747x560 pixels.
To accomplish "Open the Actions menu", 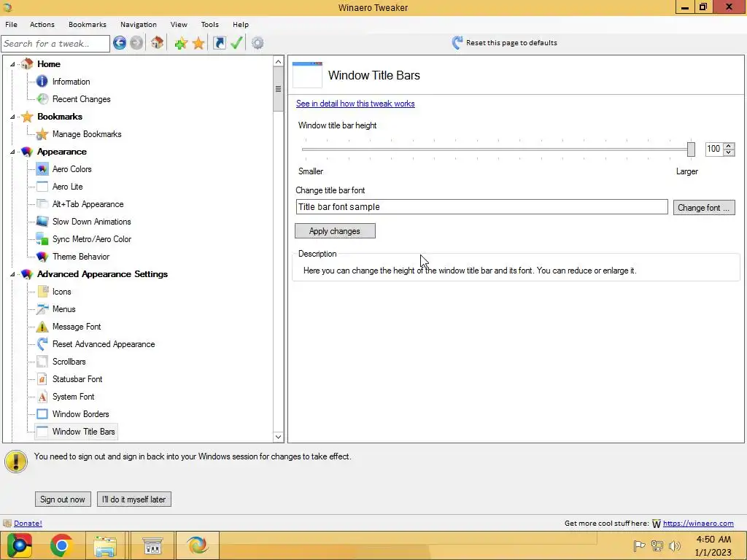I will tap(42, 24).
